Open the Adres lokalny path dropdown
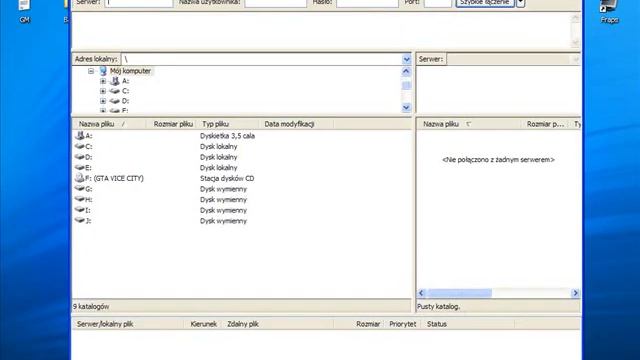Image resolution: width=640 pixels, height=360 pixels. coord(406,60)
